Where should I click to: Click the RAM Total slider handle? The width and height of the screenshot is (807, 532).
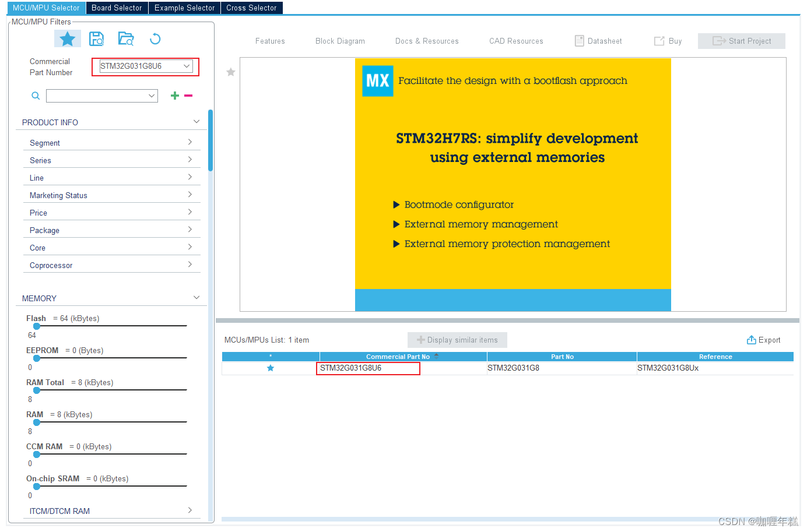tap(37, 390)
